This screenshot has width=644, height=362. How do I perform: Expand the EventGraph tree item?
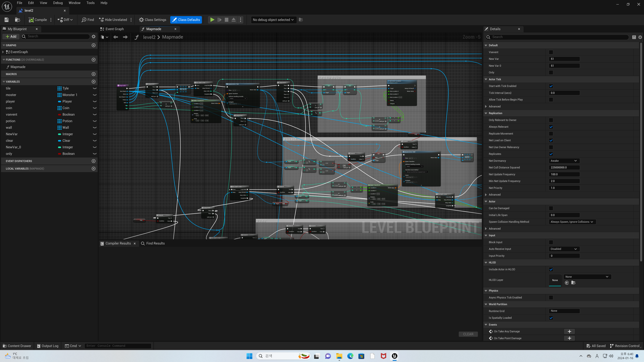pyautogui.click(x=3, y=52)
